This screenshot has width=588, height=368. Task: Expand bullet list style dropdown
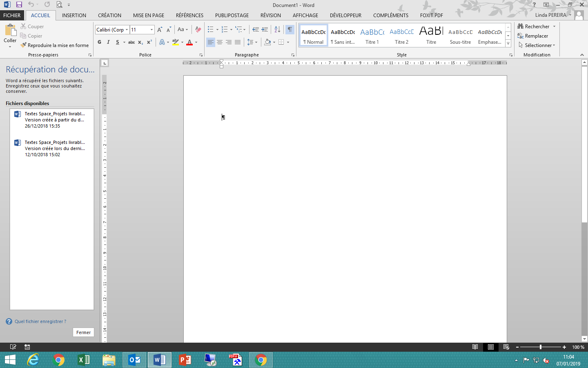[217, 29]
